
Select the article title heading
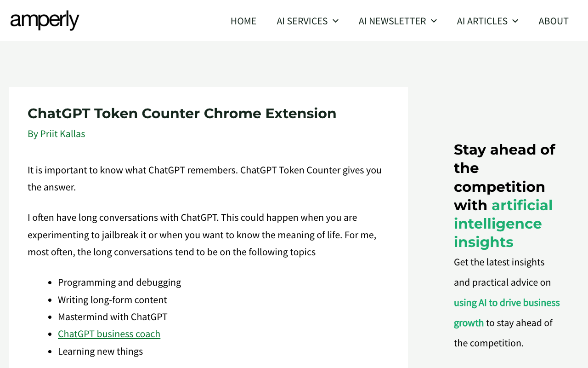(x=182, y=113)
